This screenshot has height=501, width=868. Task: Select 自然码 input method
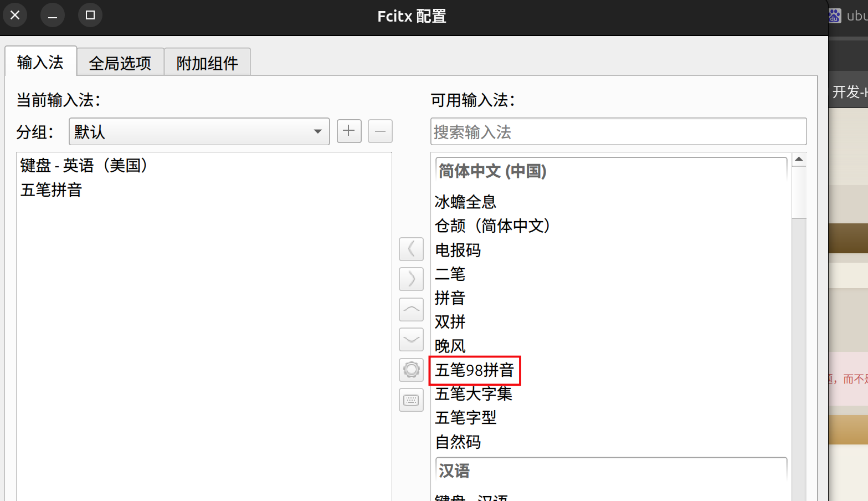coord(611,442)
